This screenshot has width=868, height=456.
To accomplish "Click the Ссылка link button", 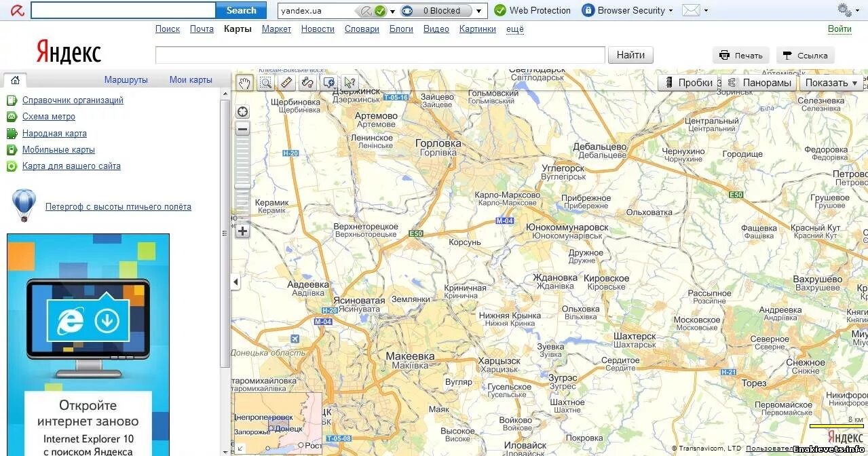I will (x=806, y=56).
